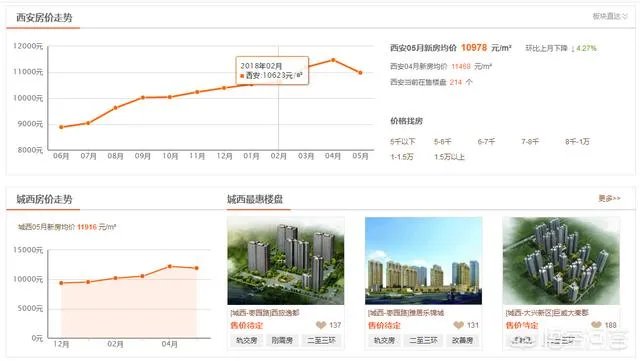This screenshot has height=361, width=640.
Task: Filter by price 8千-1万
Action: pos(577,142)
